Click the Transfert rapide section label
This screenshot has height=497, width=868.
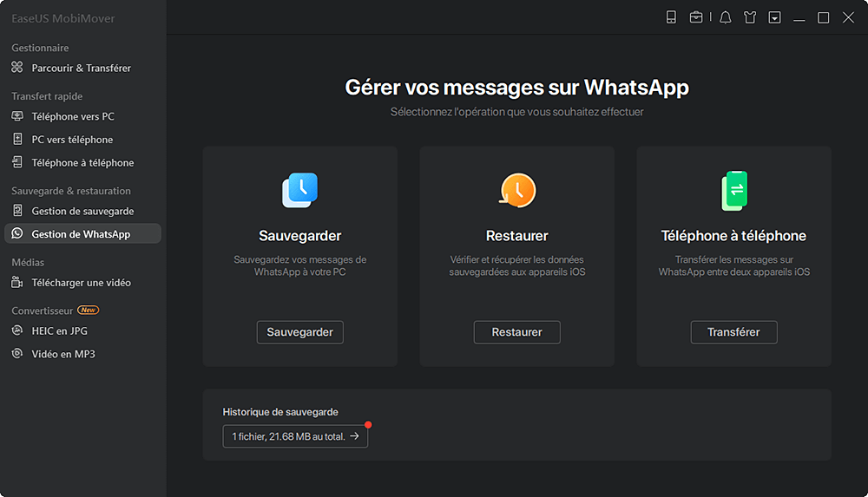(47, 95)
